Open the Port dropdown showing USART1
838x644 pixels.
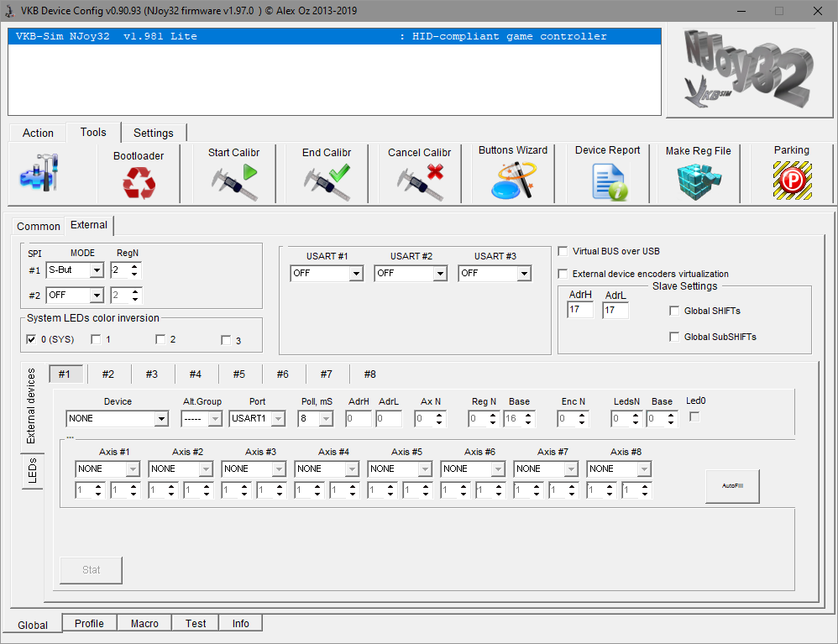279,418
